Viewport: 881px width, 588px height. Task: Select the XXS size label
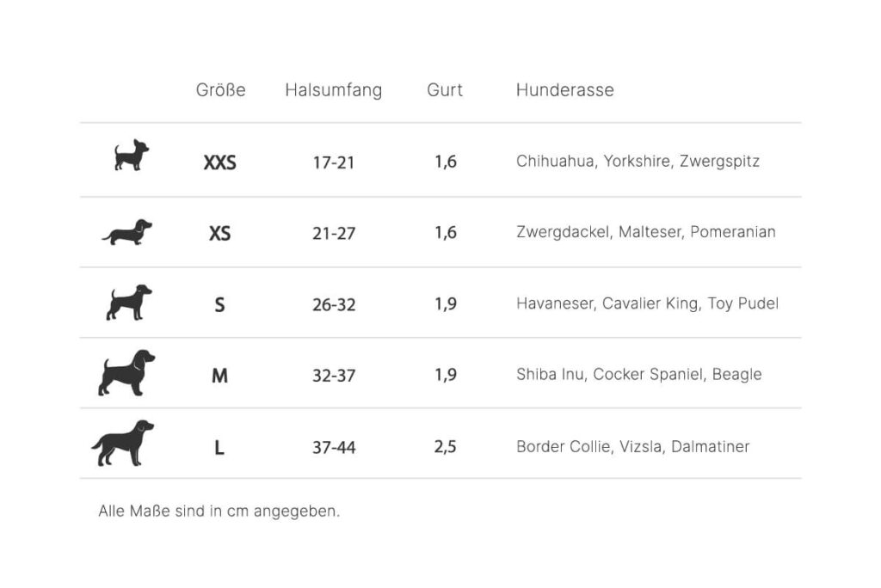219,162
